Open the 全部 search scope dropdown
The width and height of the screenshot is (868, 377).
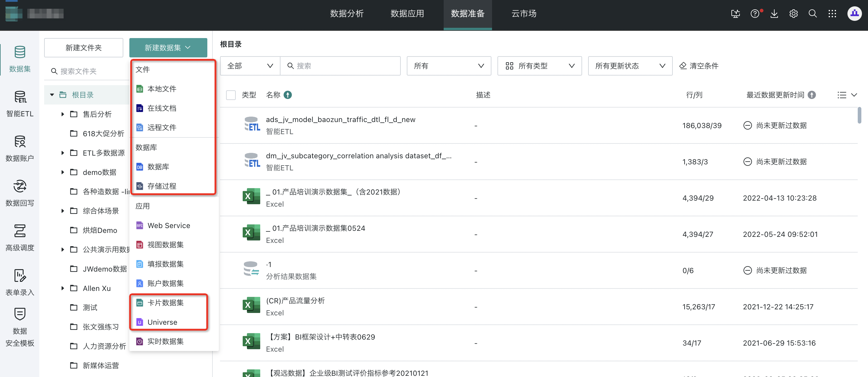coord(250,66)
